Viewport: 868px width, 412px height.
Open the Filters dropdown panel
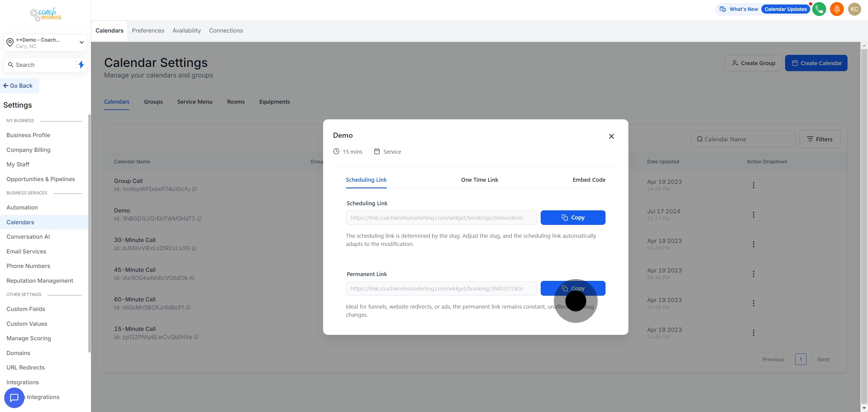click(x=820, y=139)
